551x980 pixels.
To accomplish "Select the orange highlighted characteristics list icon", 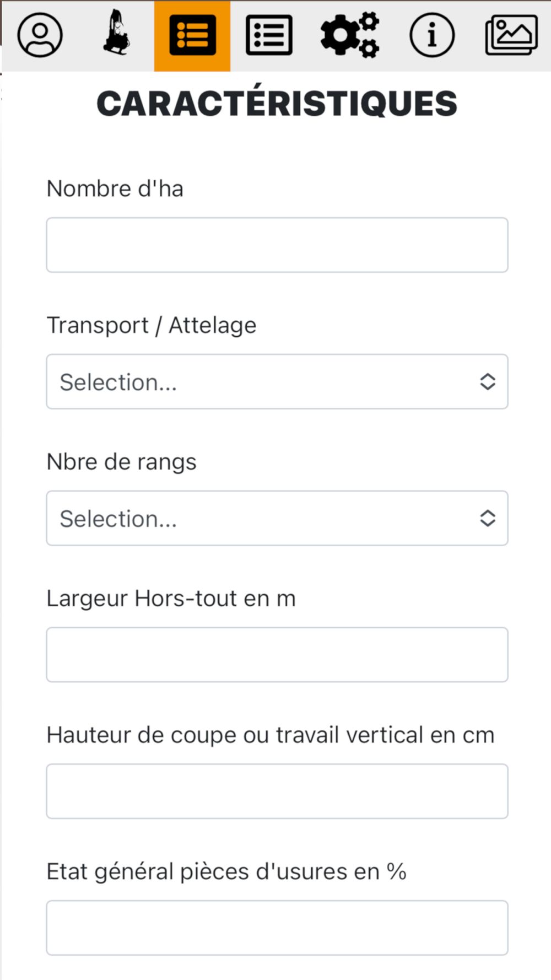I will 192,36.
